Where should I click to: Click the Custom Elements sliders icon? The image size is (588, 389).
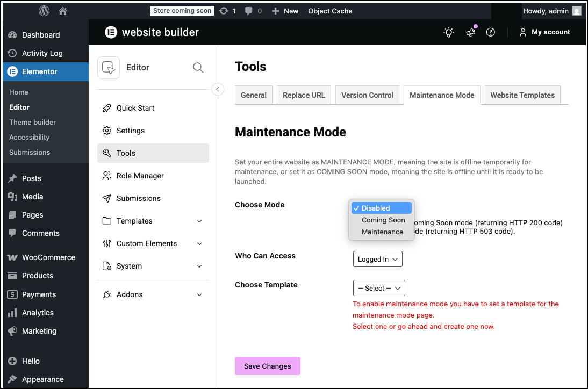click(x=107, y=243)
